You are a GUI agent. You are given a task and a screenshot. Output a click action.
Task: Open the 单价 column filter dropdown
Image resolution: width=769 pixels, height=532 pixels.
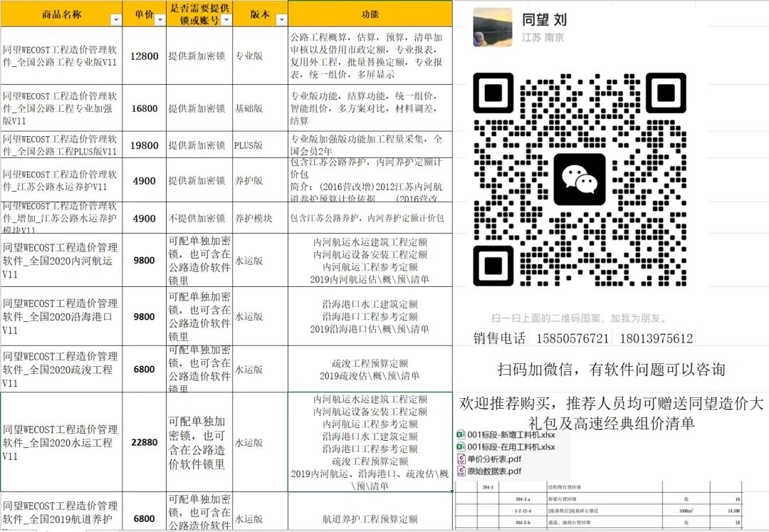[159, 20]
